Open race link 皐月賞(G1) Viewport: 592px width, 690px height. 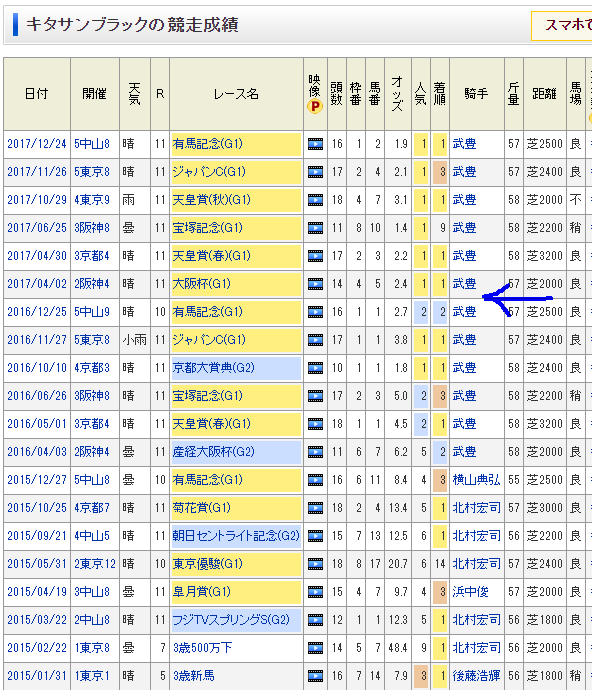(202, 592)
